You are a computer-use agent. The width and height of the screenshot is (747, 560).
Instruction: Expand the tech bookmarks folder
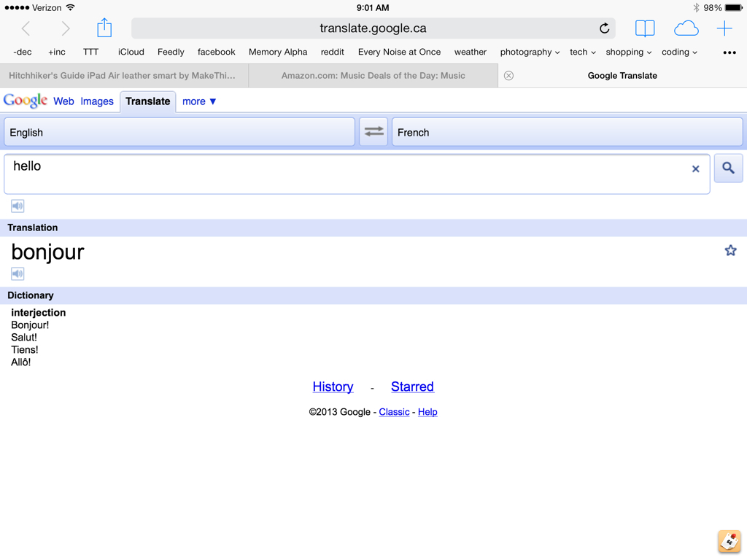[x=583, y=52]
